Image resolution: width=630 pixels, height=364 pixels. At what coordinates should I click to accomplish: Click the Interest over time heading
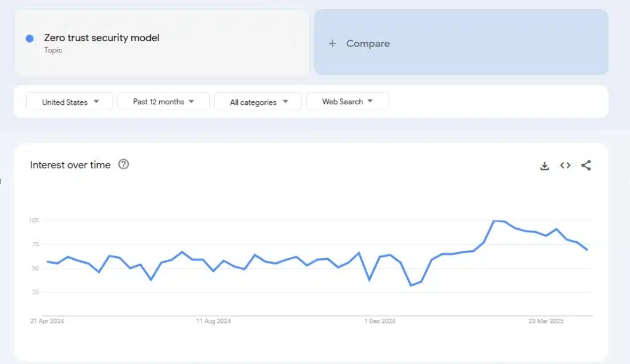pyautogui.click(x=70, y=165)
